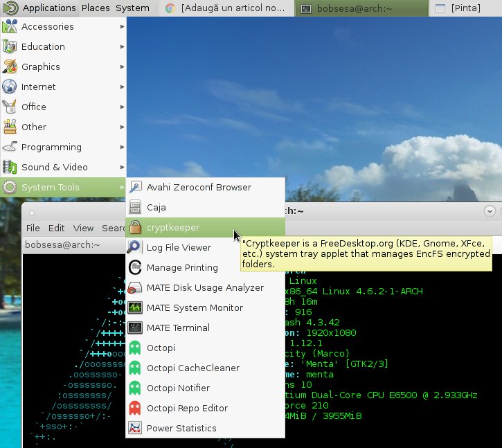502x448 pixels.
Task: Switch to bobsesa@arch terminal in taskbar
Action: 361,8
